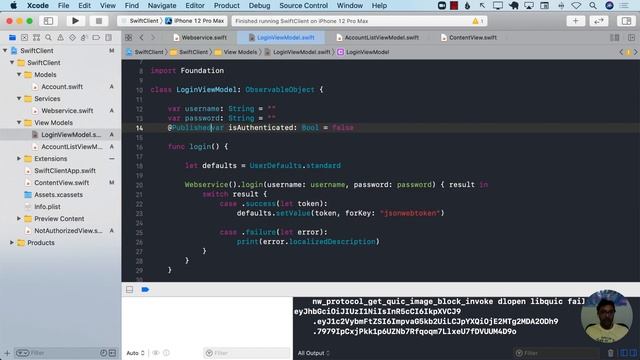Viewport: 640px width, 360px height.
Task: Open Assets.xcassets in the navigator
Action: pyautogui.click(x=58, y=195)
